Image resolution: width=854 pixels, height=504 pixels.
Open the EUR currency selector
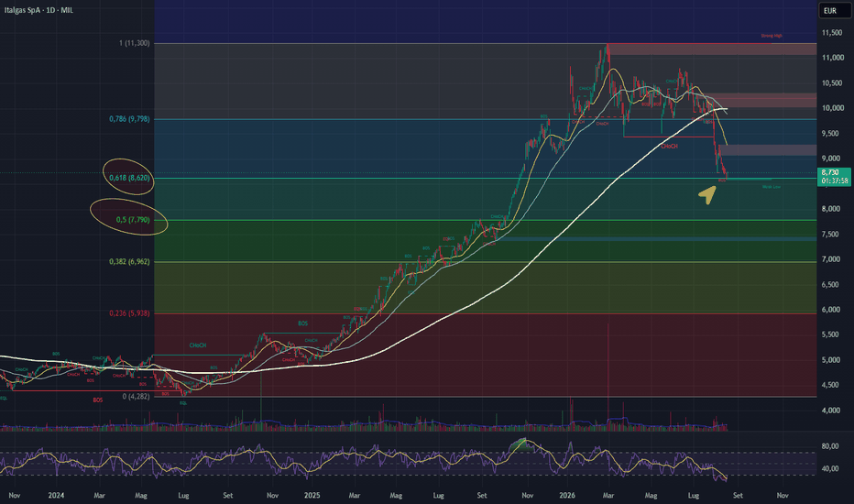click(834, 10)
